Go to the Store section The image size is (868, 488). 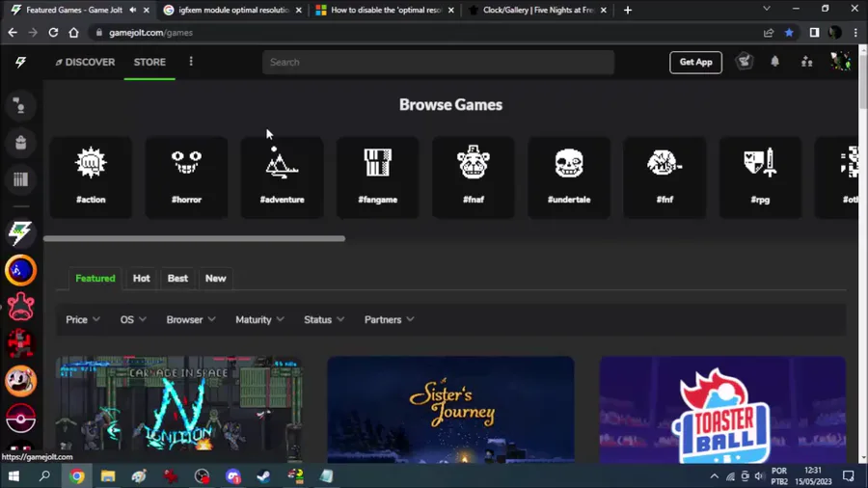[149, 62]
